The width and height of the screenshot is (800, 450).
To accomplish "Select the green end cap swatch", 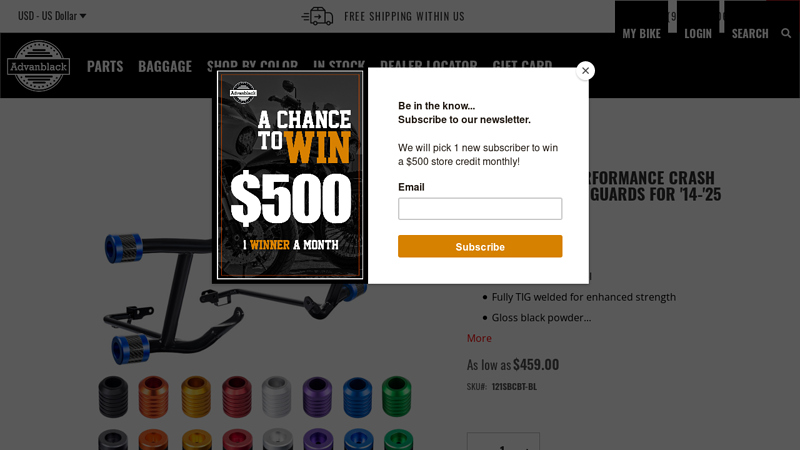I will click(397, 397).
